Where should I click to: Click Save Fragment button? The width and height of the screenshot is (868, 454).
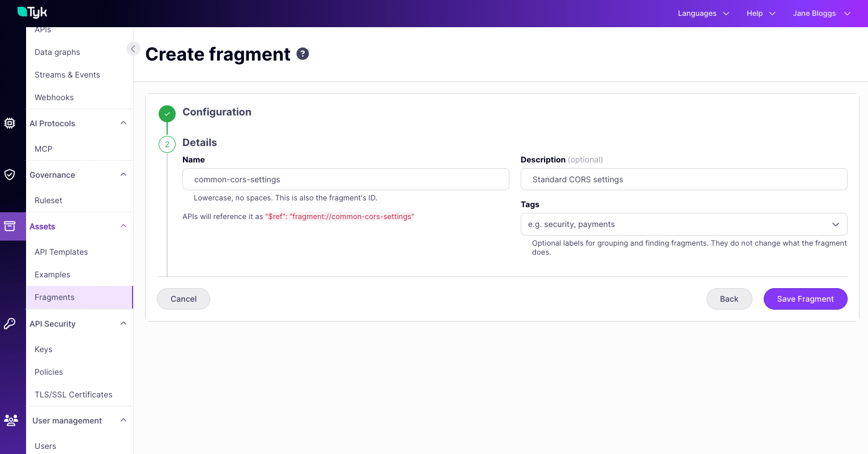[x=806, y=299]
